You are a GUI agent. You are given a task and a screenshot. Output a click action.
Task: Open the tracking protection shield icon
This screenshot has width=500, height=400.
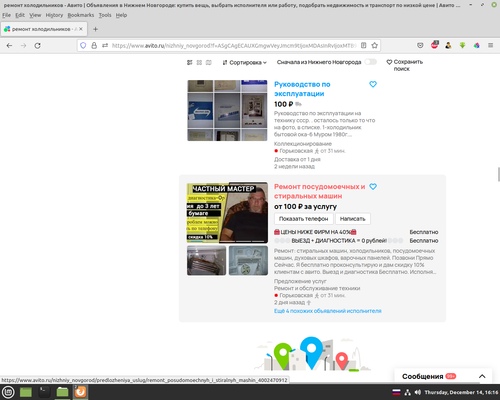click(83, 46)
